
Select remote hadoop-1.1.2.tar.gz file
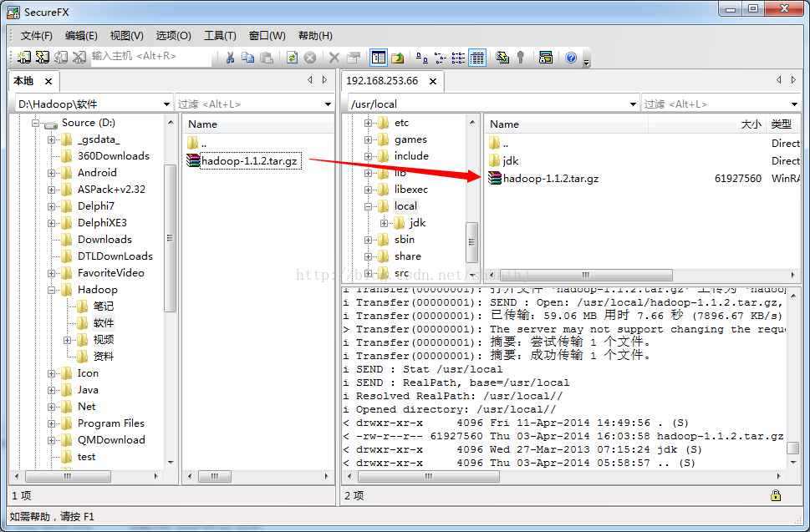coord(551,179)
